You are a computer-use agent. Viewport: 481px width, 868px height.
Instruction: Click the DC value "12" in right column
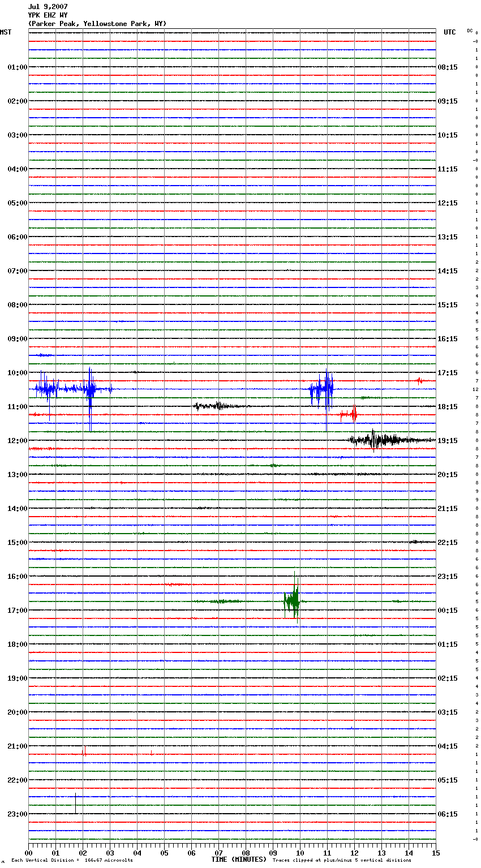(476, 389)
